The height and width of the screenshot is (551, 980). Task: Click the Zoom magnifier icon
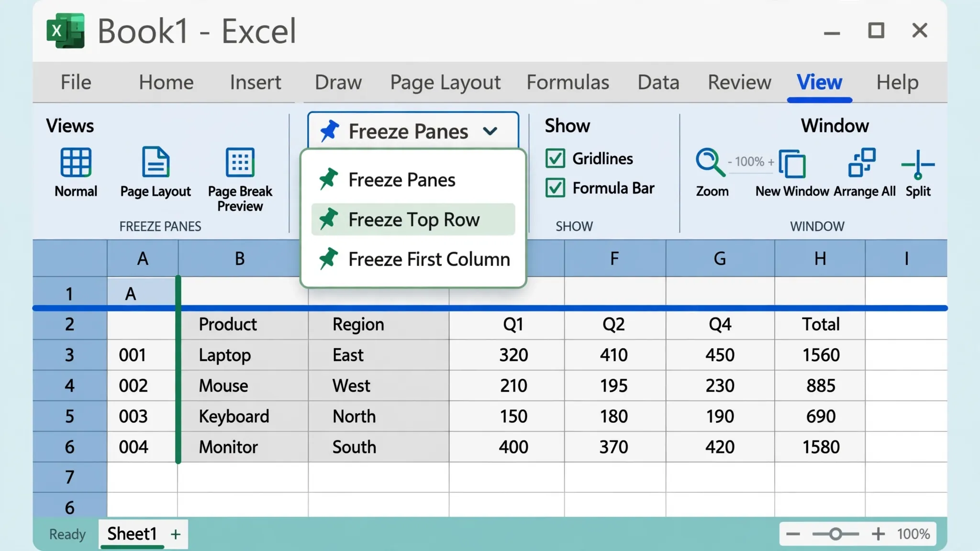pyautogui.click(x=710, y=163)
